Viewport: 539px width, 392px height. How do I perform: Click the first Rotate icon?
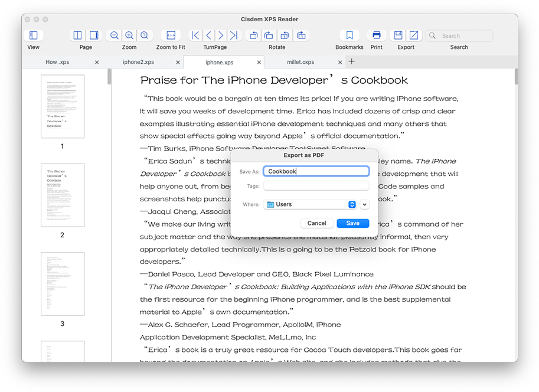click(x=254, y=35)
